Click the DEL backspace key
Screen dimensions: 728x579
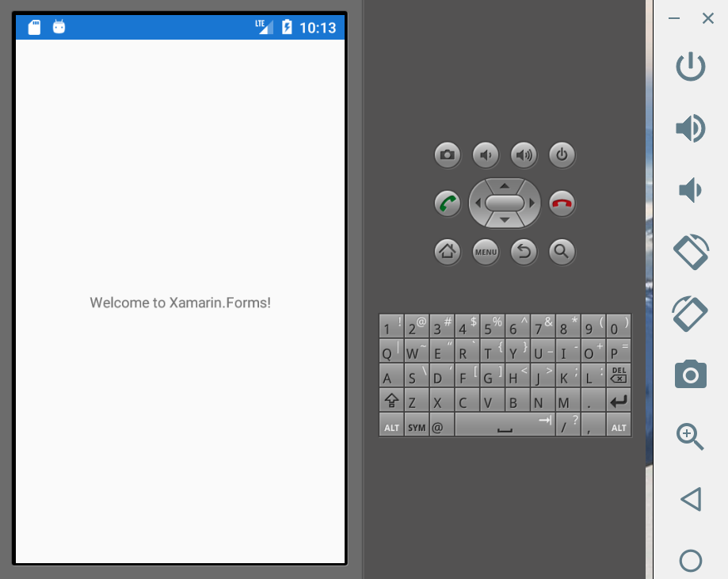[619, 375]
